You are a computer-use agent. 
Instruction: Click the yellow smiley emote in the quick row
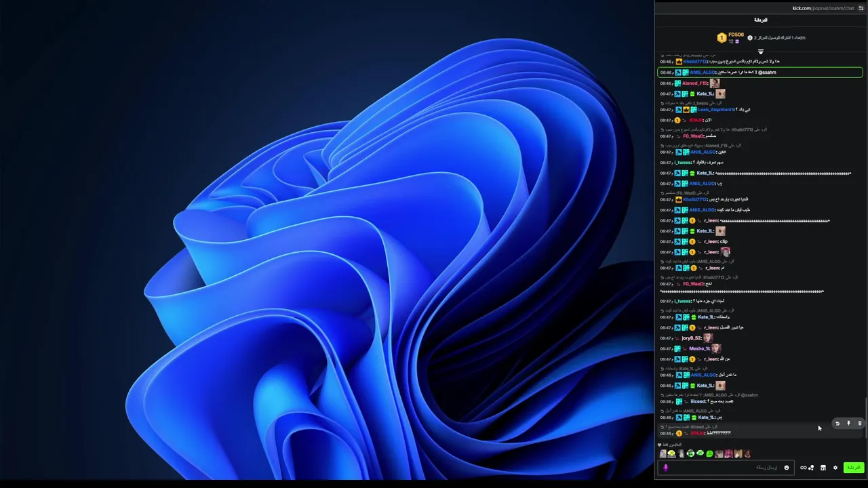(671, 453)
